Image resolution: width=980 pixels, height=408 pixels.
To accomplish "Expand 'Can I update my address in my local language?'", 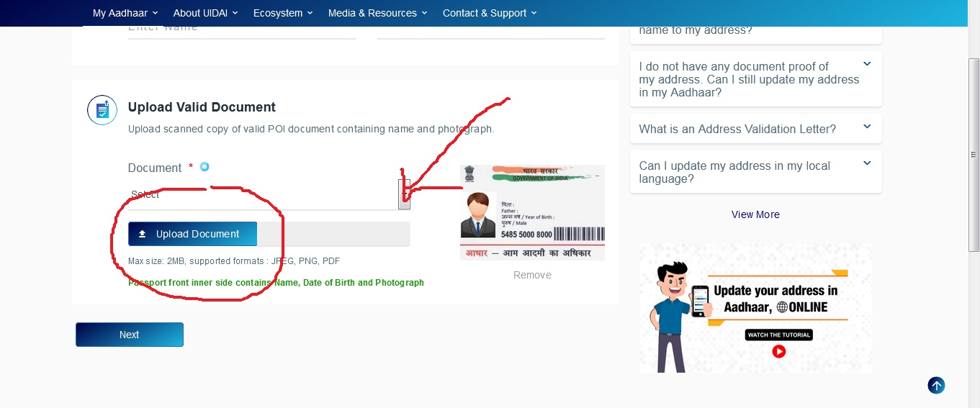I will pyautogui.click(x=755, y=172).
